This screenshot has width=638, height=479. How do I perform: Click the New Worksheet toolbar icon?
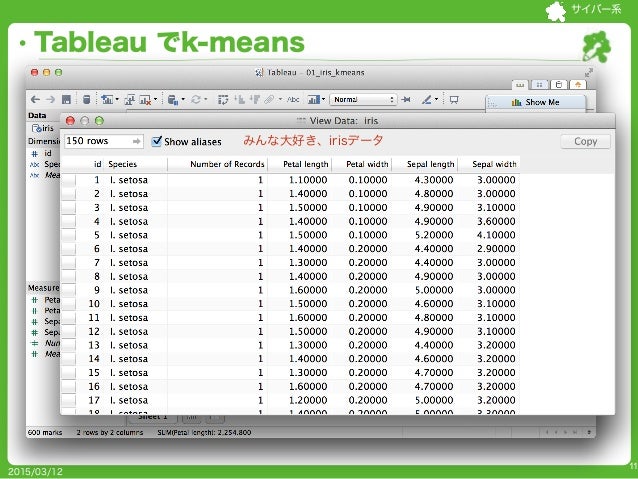(x=107, y=99)
